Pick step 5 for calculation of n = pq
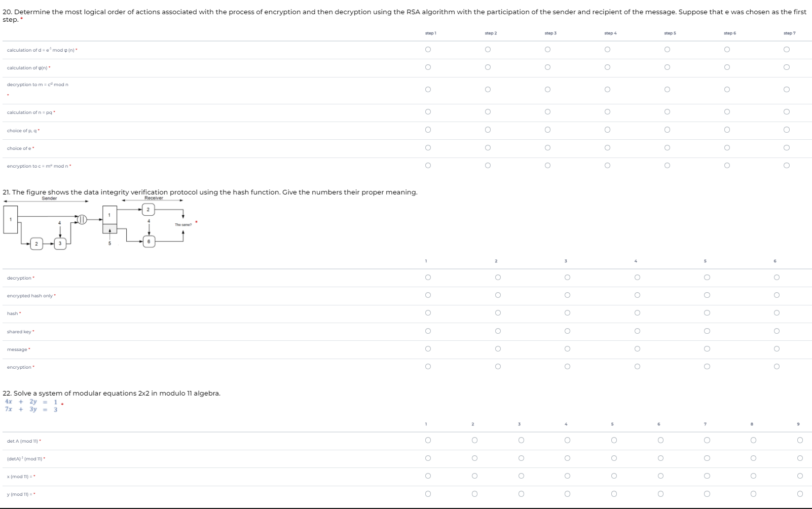 click(667, 112)
